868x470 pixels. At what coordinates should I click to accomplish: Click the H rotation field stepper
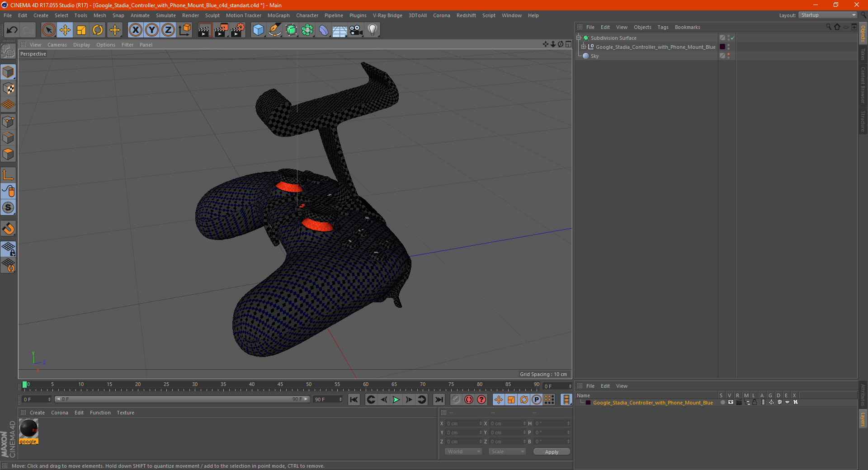click(568, 423)
